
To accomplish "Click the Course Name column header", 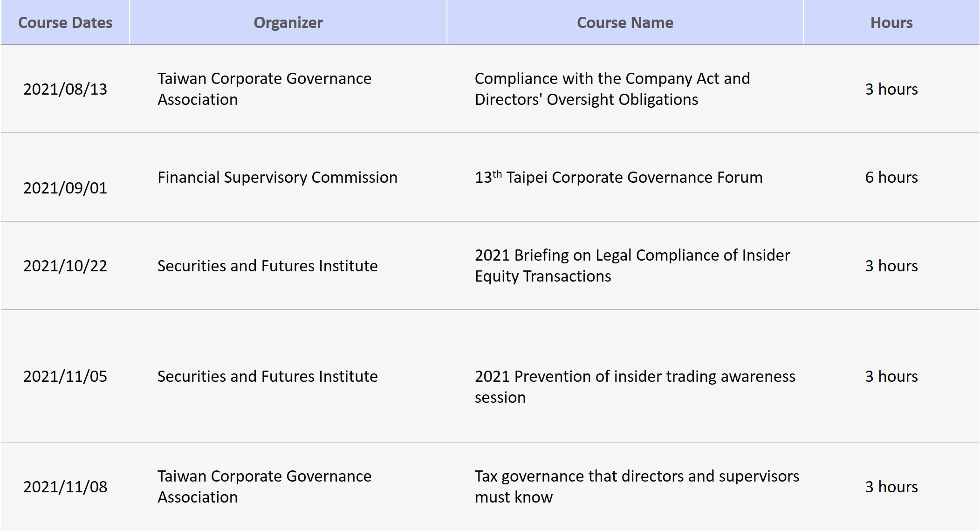I will coord(625,22).
